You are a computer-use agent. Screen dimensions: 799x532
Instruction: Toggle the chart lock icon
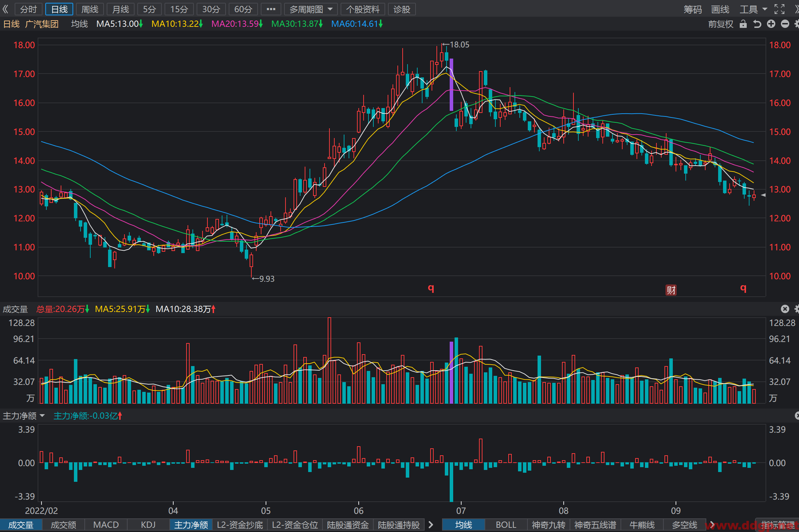(x=743, y=24)
